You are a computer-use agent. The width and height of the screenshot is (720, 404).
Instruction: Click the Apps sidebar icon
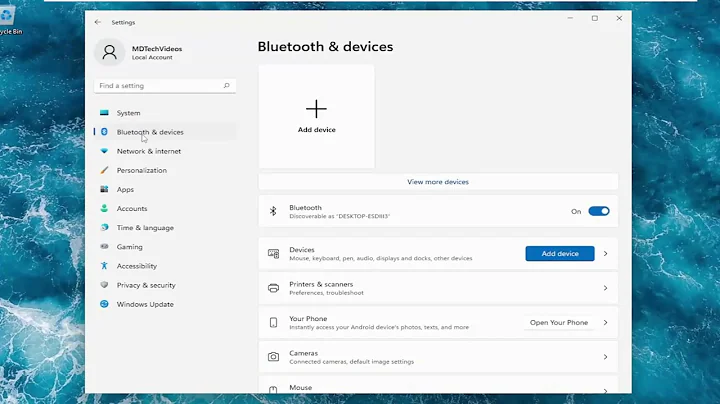104,189
